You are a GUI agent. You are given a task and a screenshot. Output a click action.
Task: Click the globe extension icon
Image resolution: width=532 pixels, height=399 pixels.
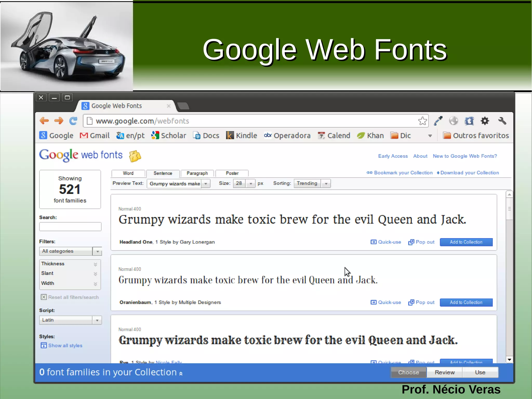click(454, 121)
